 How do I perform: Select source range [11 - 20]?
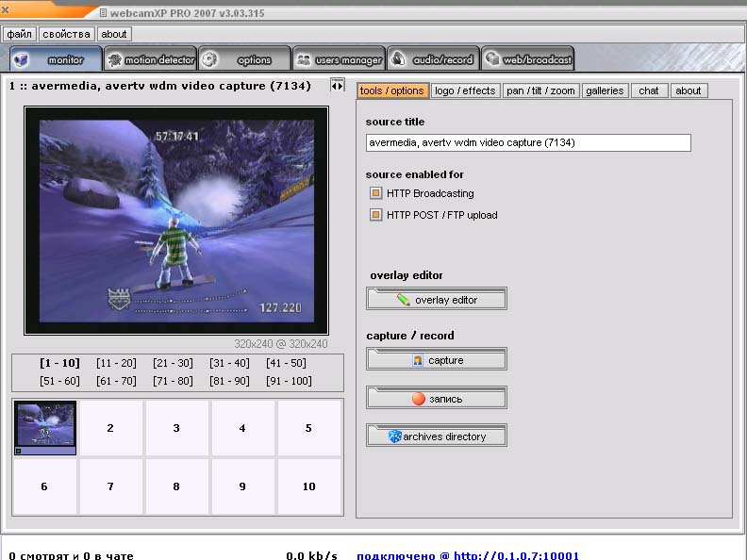point(116,363)
